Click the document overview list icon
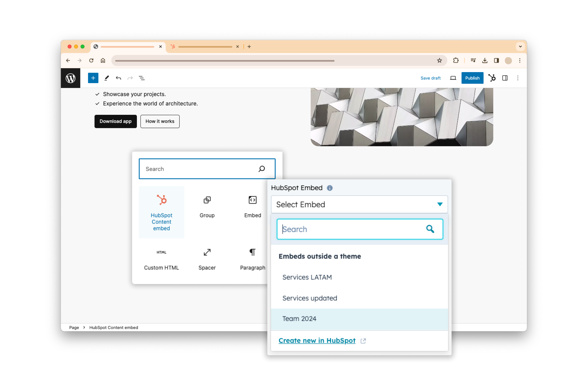This screenshot has height=383, width=588. (142, 78)
